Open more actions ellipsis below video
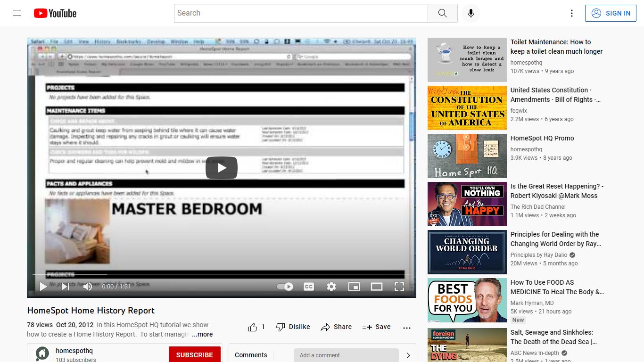Image resolution: width=644 pixels, height=362 pixels. [407, 328]
